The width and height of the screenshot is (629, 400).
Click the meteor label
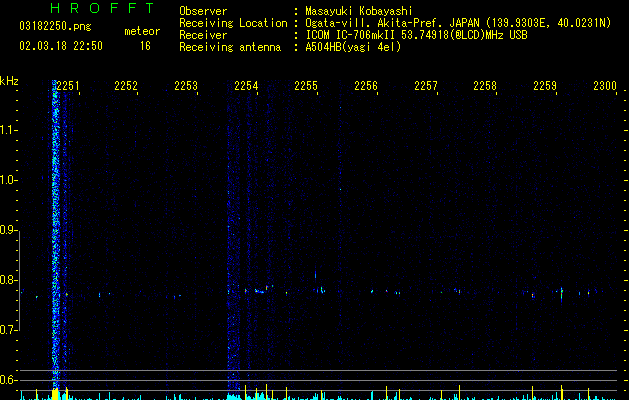[142, 31]
